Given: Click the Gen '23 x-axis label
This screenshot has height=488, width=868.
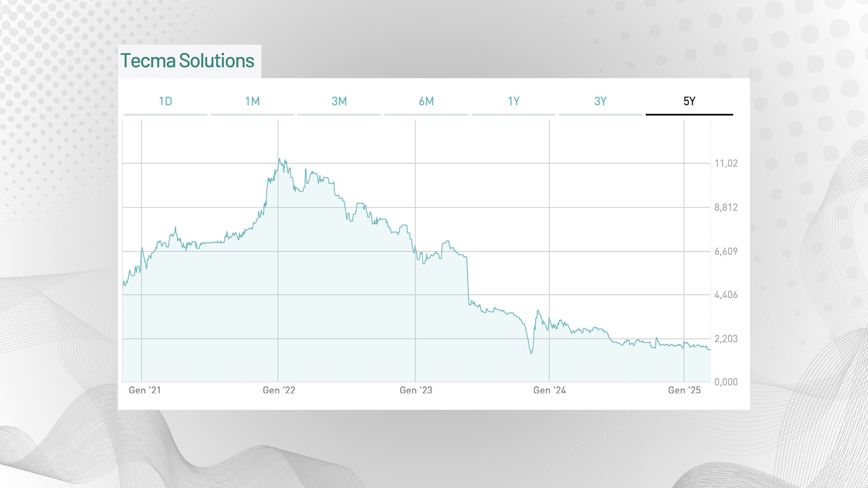Looking at the screenshot, I should pos(416,390).
